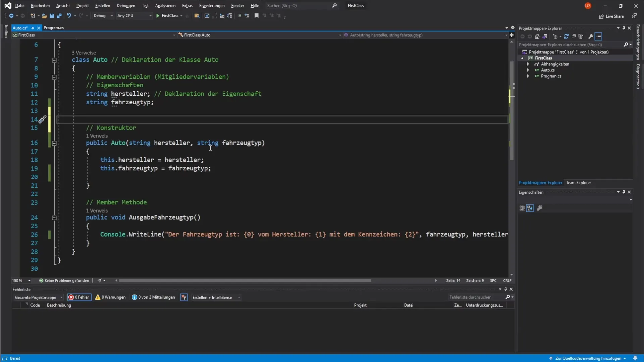Click the blue sync refresh icon
This screenshot has width=644, height=362.
[566, 37]
